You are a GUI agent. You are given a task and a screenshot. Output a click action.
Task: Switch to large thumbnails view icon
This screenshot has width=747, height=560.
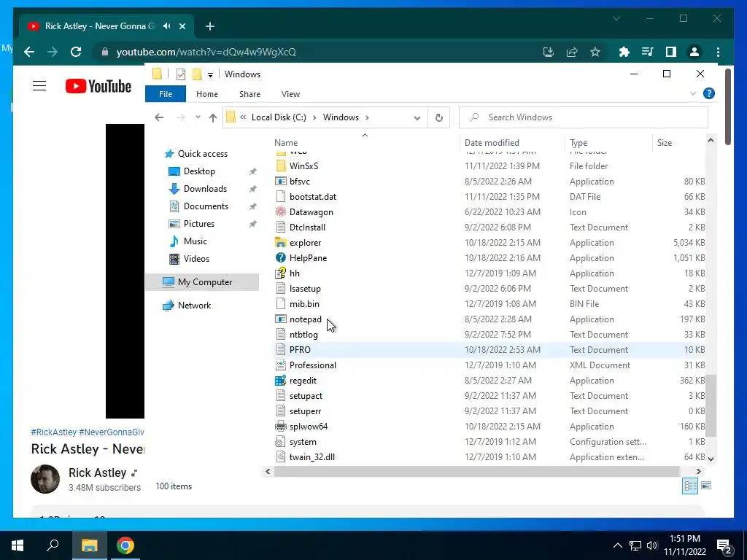click(x=706, y=486)
